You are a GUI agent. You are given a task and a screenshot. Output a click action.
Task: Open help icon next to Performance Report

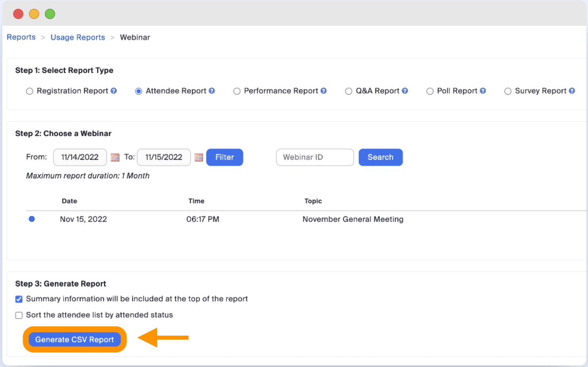[324, 91]
